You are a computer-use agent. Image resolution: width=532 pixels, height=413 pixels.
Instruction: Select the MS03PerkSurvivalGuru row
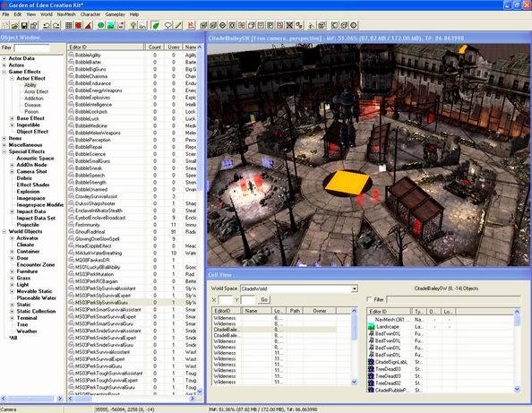pos(133,366)
